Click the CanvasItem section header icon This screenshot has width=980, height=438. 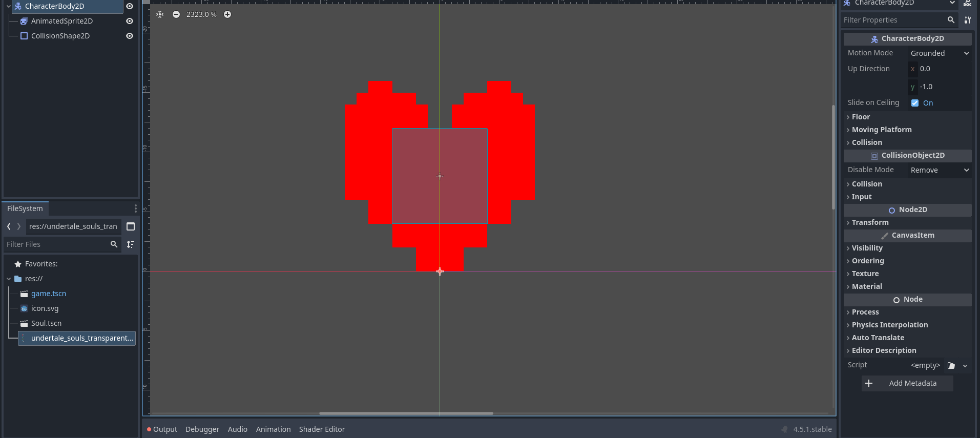[x=885, y=236]
